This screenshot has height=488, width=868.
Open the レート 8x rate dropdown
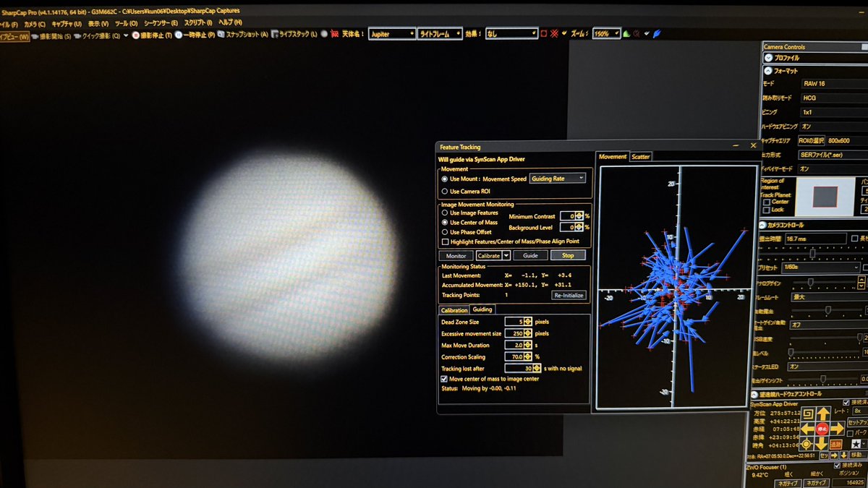click(859, 411)
